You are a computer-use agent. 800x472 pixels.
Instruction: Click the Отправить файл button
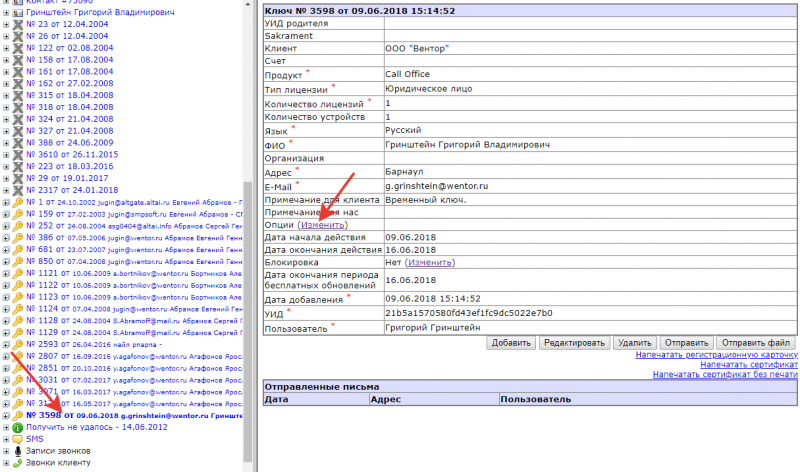[756, 343]
